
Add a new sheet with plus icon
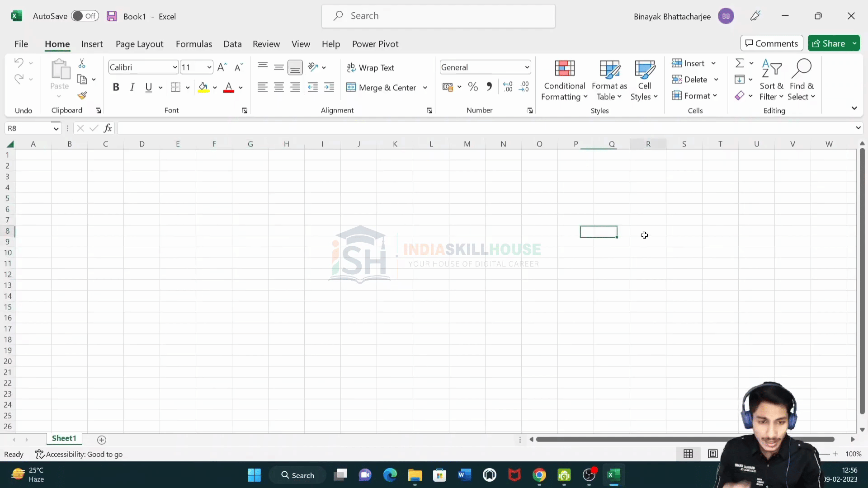[102, 440]
